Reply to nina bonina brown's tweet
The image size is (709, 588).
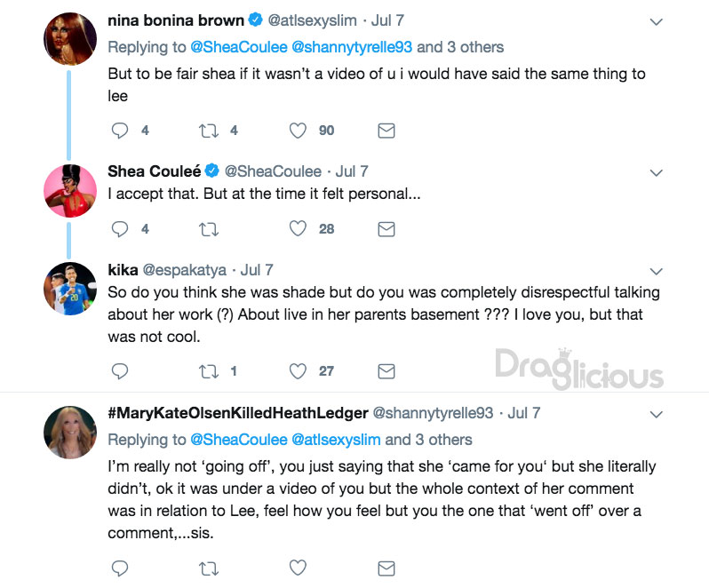click(120, 131)
